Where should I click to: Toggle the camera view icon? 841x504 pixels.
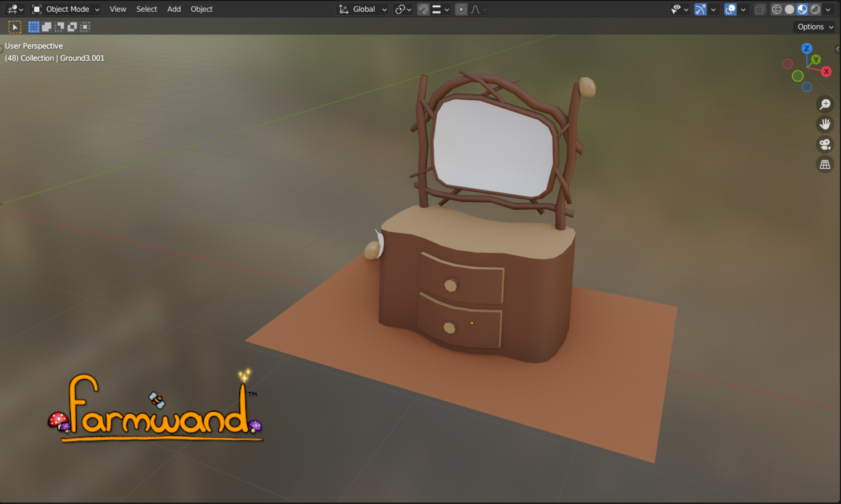pos(824,144)
